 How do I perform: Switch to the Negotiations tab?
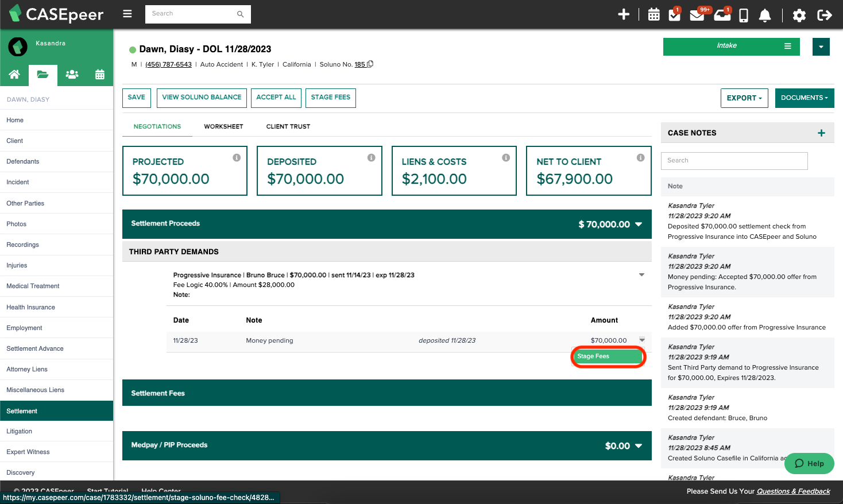coord(157,127)
